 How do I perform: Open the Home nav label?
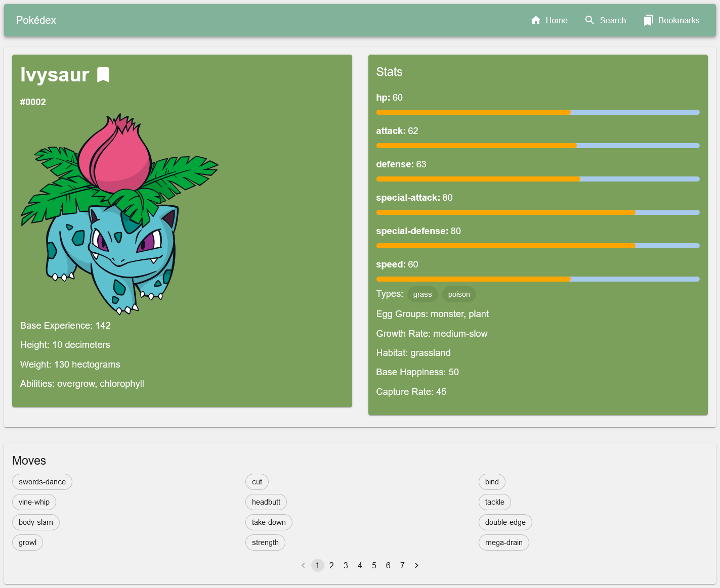point(557,20)
